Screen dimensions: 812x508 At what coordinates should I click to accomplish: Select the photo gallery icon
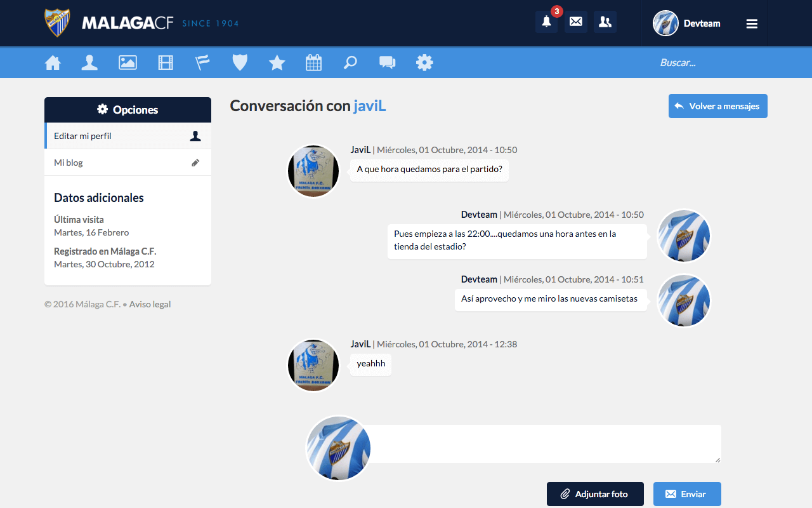coord(128,62)
